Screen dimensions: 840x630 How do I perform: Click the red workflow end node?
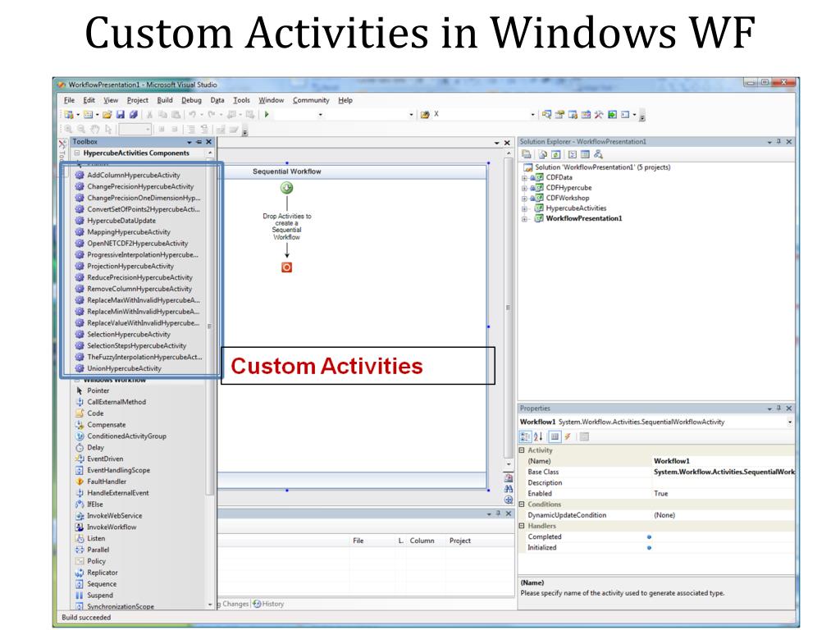[x=286, y=267]
